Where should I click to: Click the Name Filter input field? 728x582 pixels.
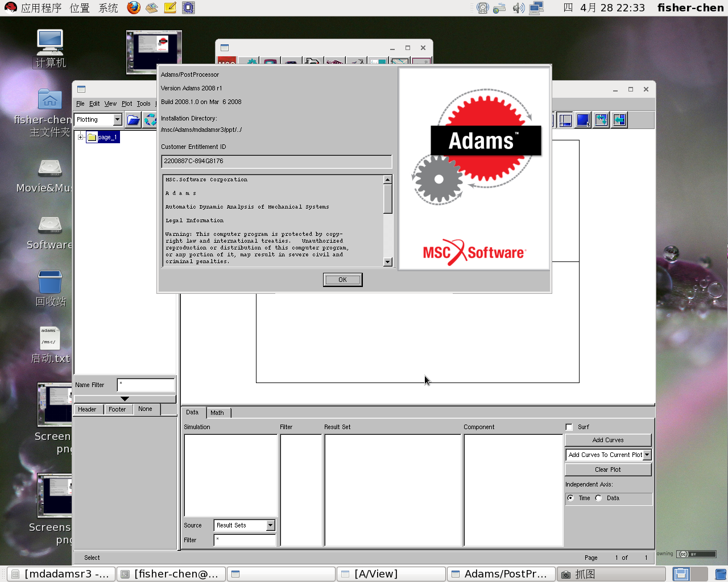click(146, 385)
